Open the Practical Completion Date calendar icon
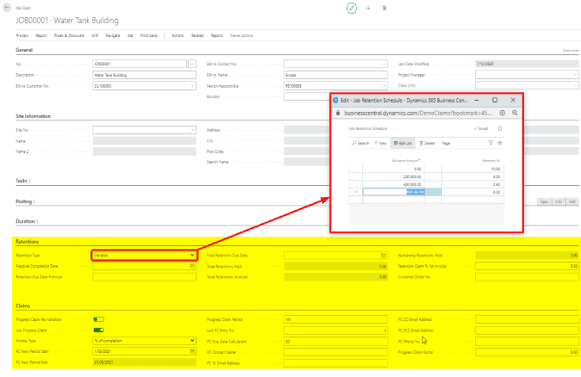This screenshot has height=377, width=581. coord(192,266)
